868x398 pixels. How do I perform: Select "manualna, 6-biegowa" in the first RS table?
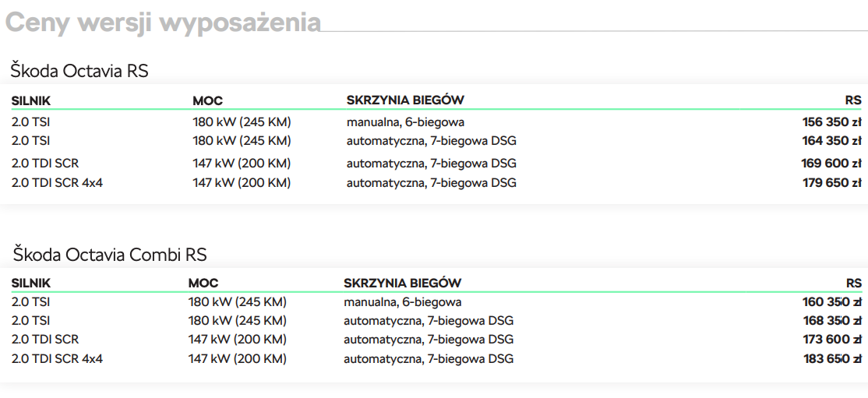(x=406, y=122)
